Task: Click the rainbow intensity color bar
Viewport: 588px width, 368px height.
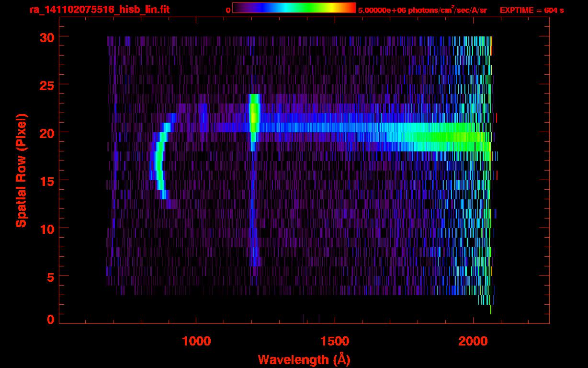Action: [294, 8]
